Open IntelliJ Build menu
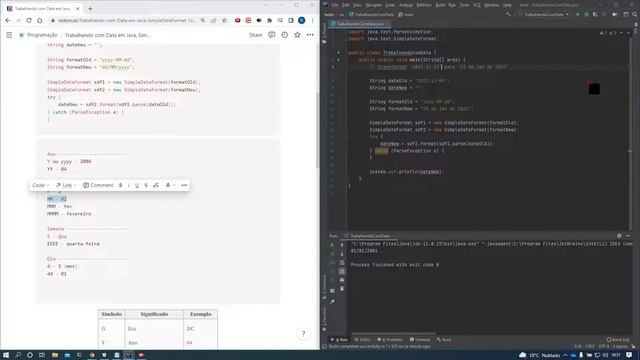This screenshot has width=640, height=360. (x=440, y=5)
